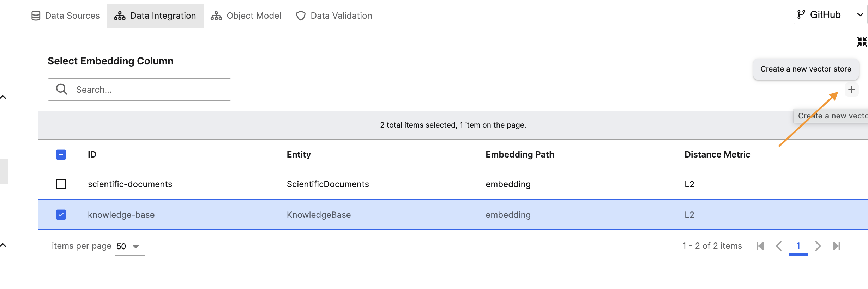Sort by the Distance Metric column header
This screenshot has height=289, width=868.
(x=717, y=155)
